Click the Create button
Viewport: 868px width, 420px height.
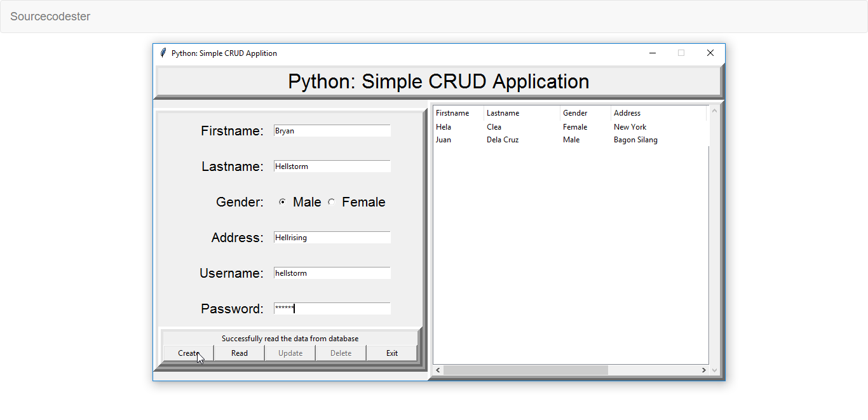[x=188, y=353]
